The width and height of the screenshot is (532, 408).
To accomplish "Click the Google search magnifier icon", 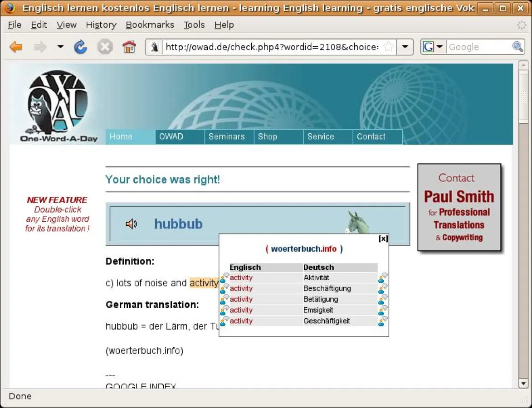I will click(517, 47).
